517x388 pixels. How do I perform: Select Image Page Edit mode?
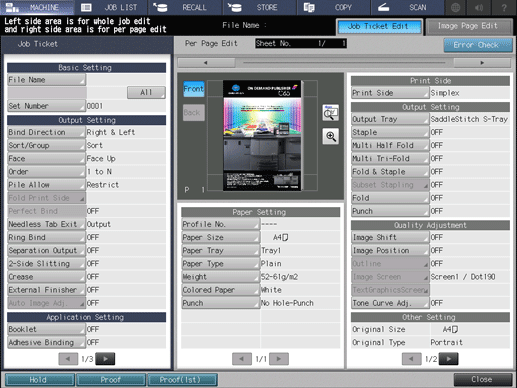468,26
